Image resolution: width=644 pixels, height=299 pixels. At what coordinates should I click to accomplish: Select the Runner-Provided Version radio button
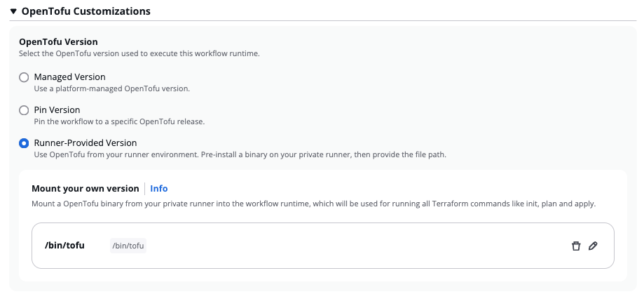(24, 143)
